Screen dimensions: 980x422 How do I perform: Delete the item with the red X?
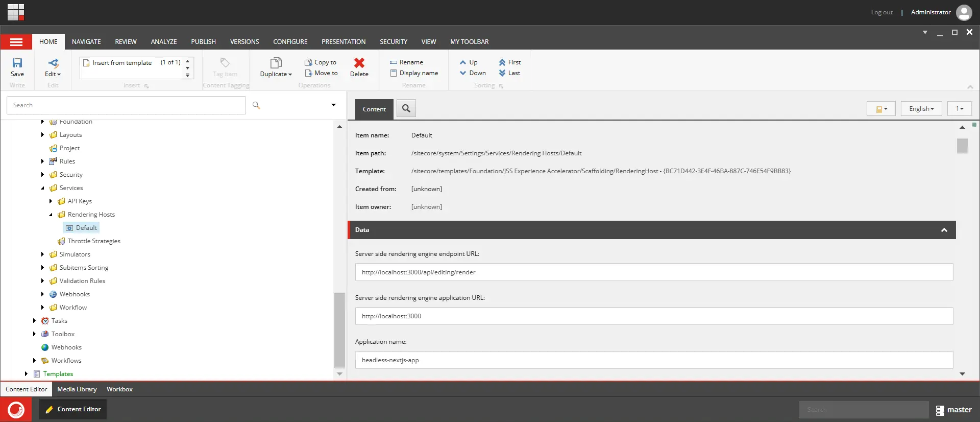[359, 67]
